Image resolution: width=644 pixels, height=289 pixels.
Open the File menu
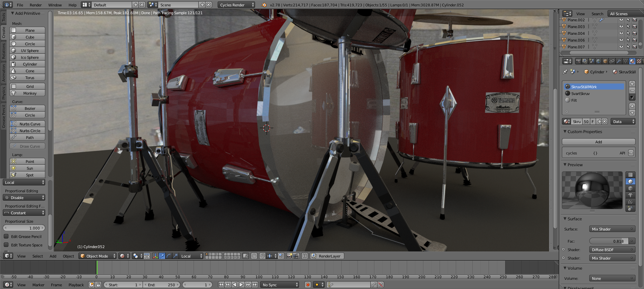click(20, 5)
